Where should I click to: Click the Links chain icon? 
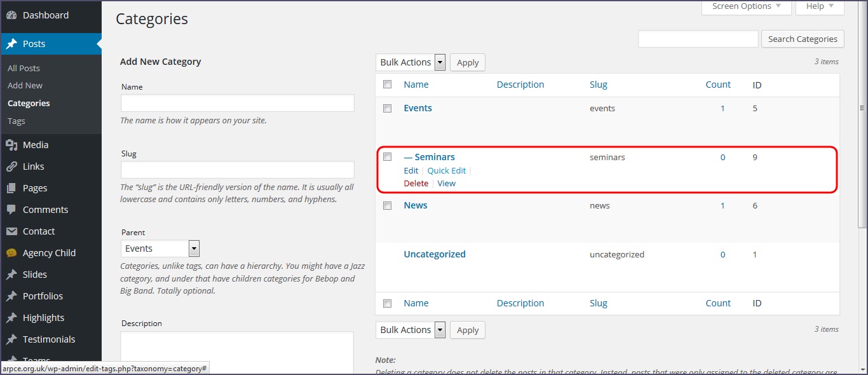[11, 167]
